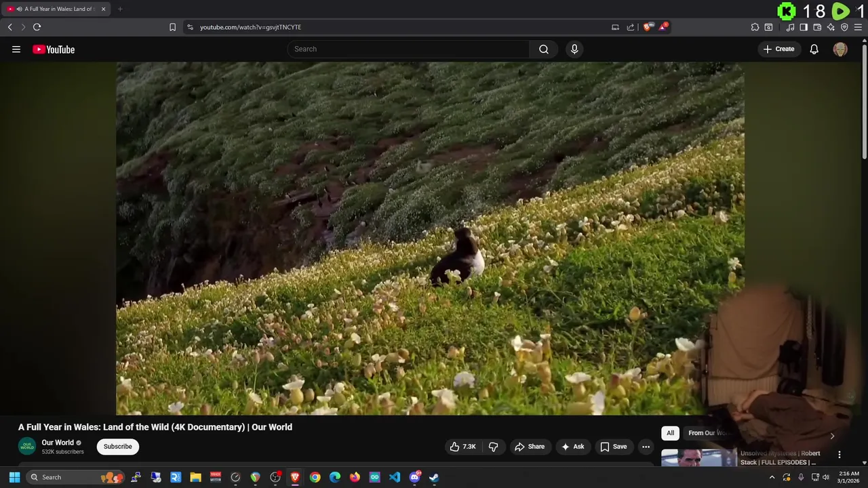Reload the YouTube page
This screenshot has height=488, width=868.
(x=37, y=27)
